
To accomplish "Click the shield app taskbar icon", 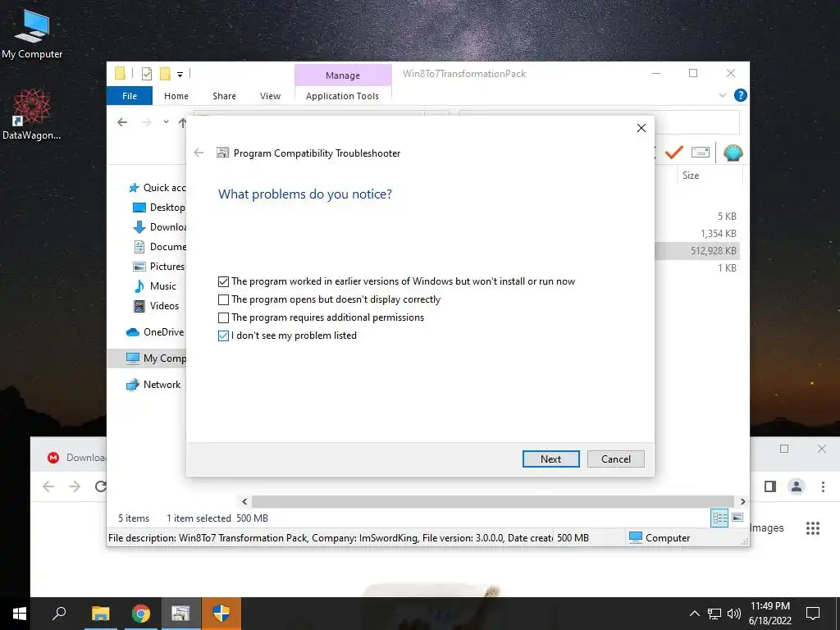I will point(221,614).
